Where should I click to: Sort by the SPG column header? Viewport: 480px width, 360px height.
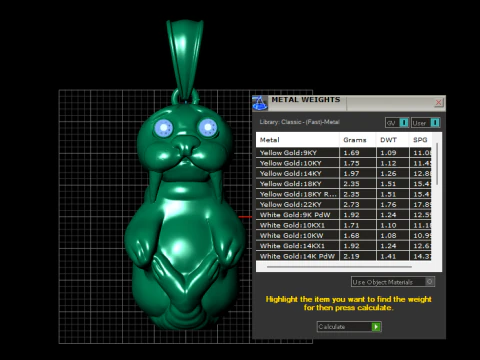tap(420, 140)
